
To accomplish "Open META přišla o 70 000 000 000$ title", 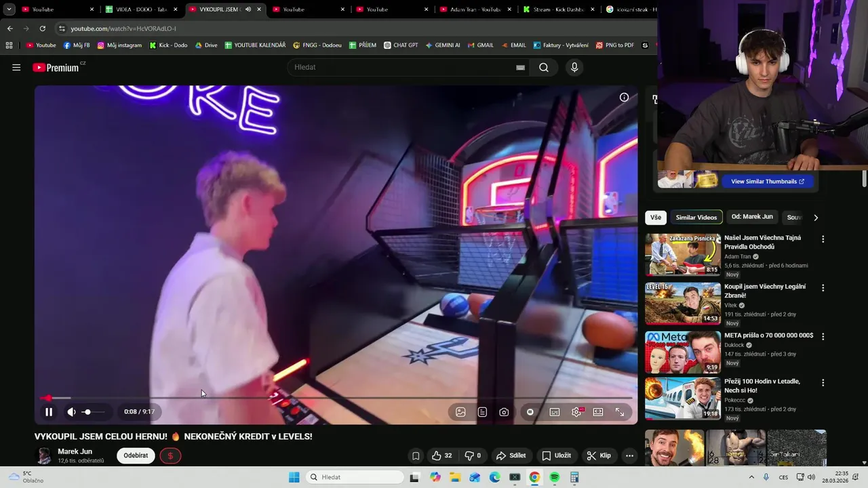I will [768, 335].
